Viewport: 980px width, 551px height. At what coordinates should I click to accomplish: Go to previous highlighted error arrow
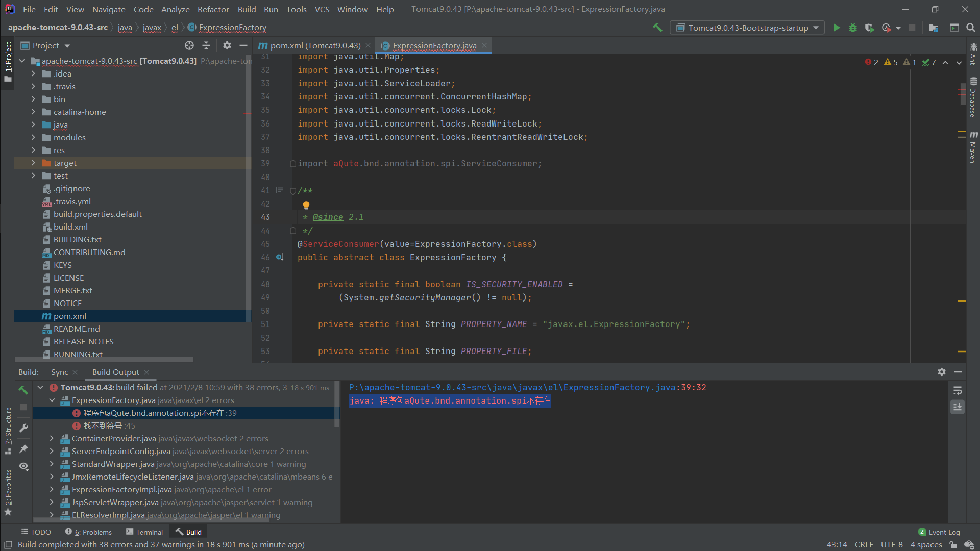945,62
